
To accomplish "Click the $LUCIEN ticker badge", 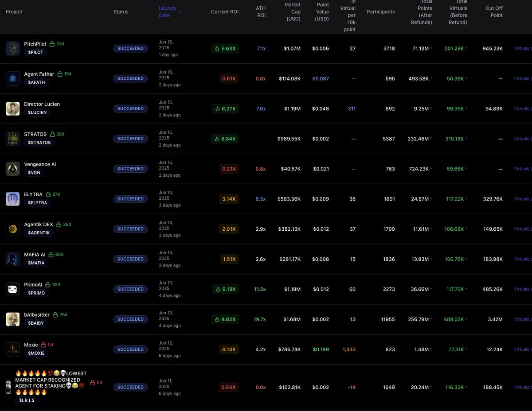I will coord(37,112).
